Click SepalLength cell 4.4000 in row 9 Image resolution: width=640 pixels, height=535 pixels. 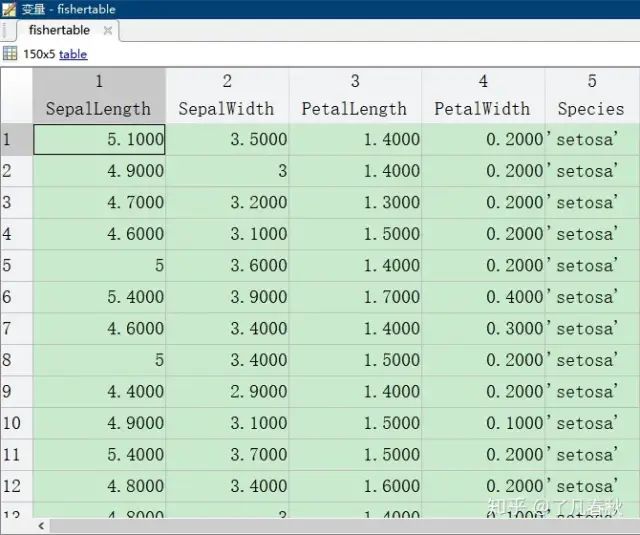(x=99, y=392)
